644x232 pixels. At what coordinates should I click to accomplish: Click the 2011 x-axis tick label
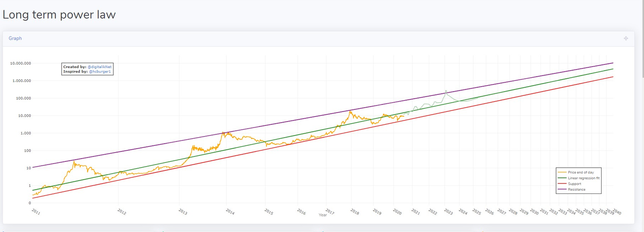tap(35, 212)
